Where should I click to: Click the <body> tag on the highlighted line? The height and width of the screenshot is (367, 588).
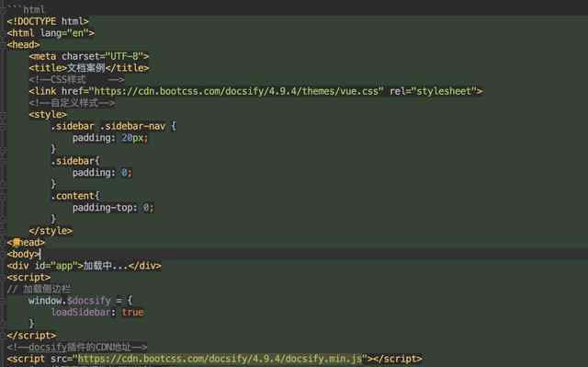[x=23, y=254]
